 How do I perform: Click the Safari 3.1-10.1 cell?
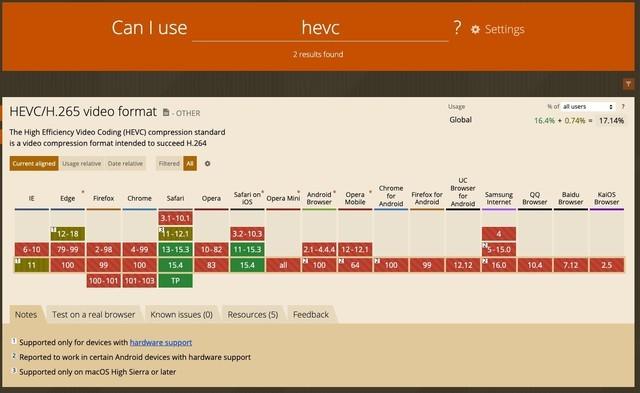coord(176,218)
